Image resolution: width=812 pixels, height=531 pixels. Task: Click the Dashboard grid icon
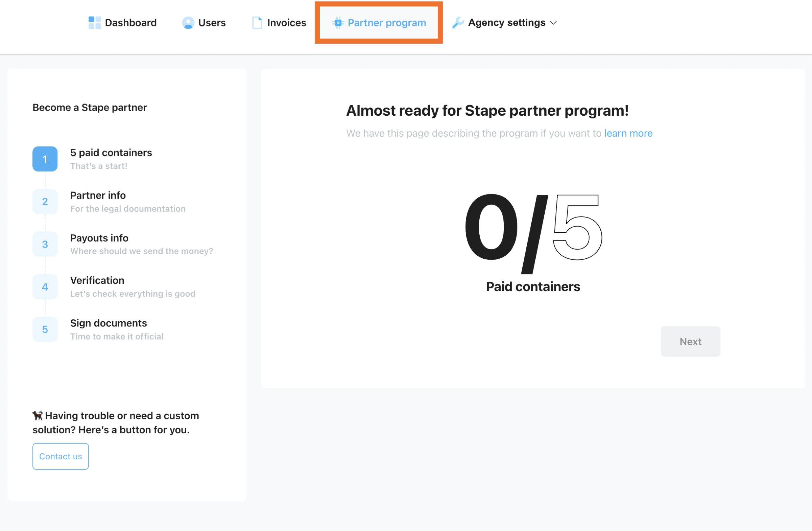point(95,23)
